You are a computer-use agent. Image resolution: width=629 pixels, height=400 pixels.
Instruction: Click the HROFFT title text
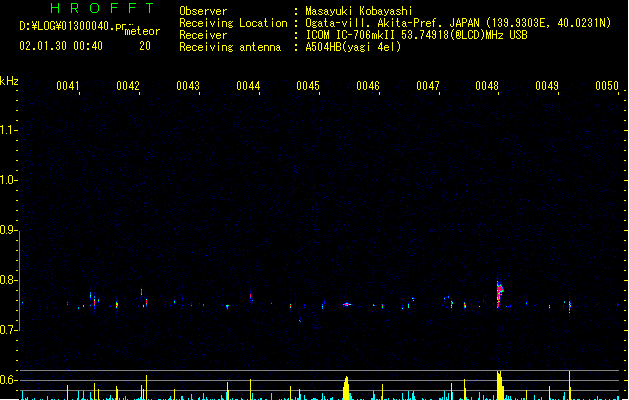click(102, 8)
